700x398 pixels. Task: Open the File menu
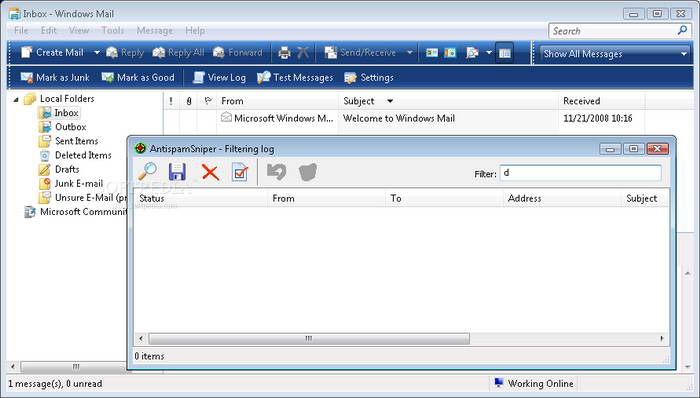click(21, 30)
